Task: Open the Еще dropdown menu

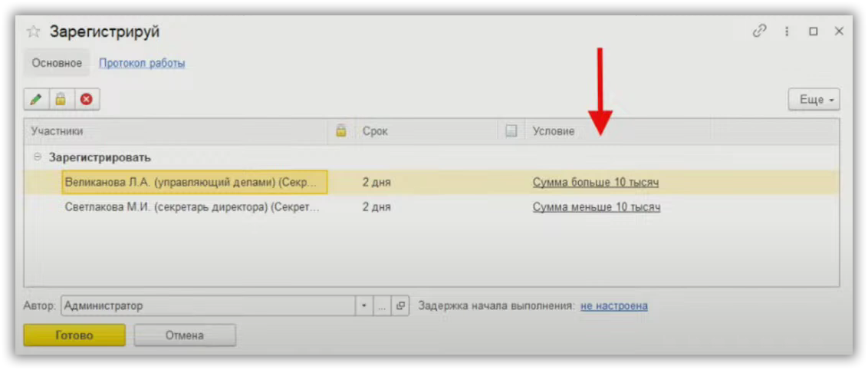Action: click(814, 101)
